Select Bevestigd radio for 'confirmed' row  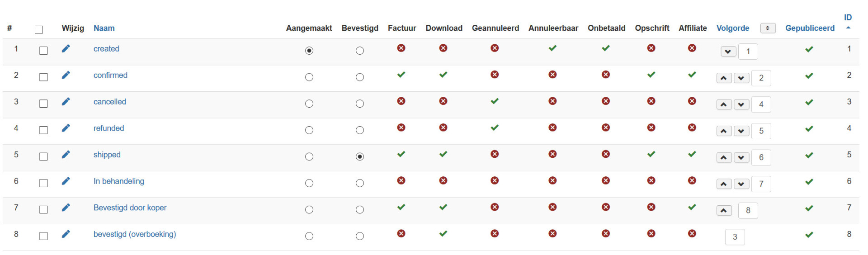(360, 77)
